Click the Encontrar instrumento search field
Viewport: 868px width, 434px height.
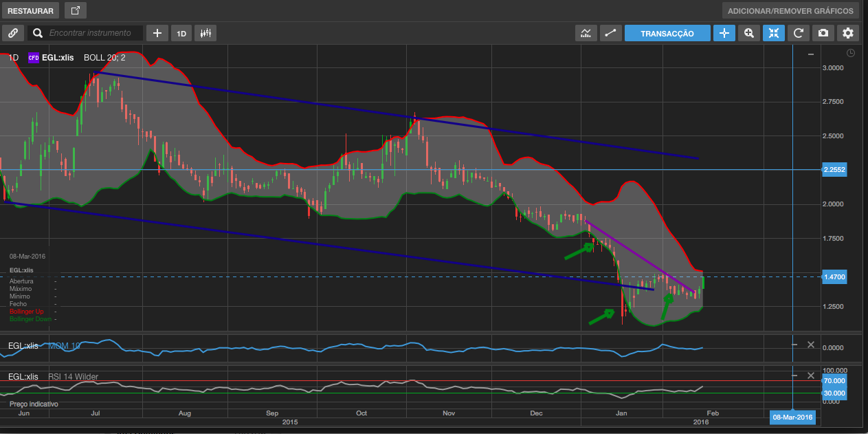tap(89, 33)
